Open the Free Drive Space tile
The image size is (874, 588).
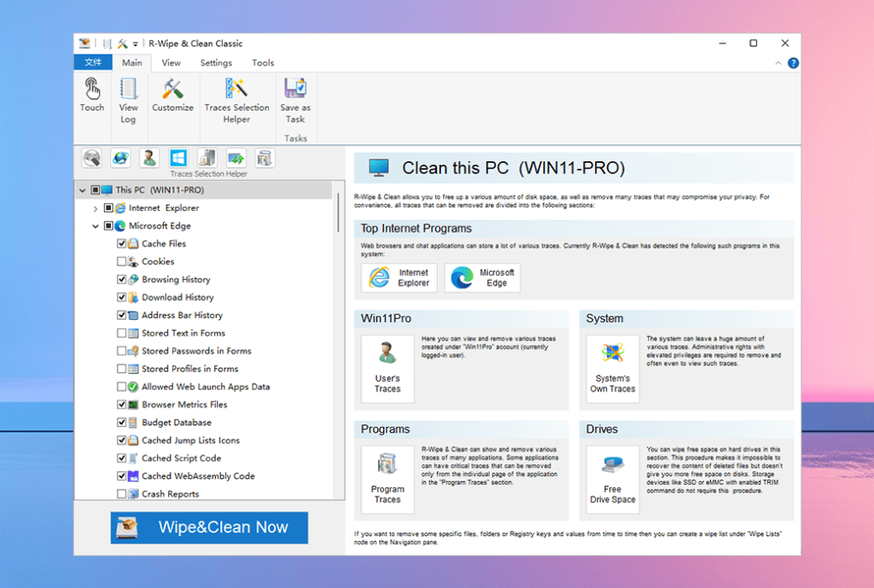(613, 480)
